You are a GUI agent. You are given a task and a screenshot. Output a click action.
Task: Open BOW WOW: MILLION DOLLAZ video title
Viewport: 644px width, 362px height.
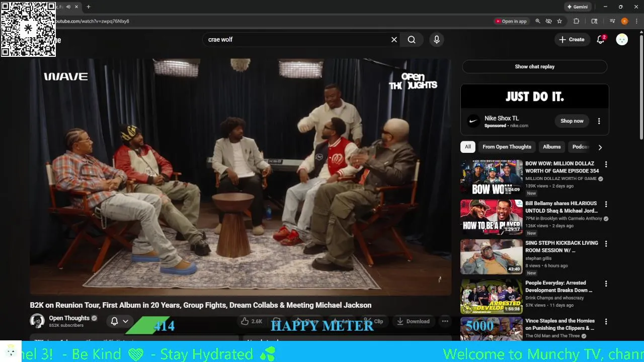(562, 167)
